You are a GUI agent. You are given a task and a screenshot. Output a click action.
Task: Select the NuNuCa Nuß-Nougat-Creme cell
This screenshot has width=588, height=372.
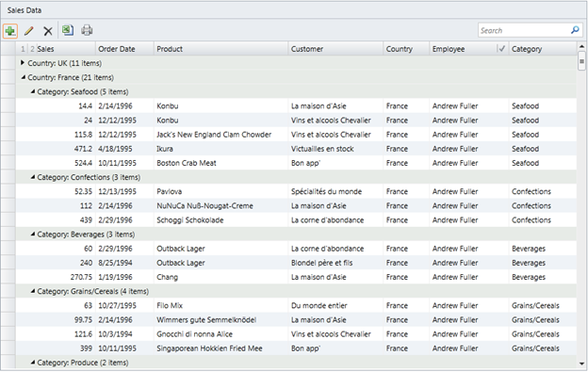click(220, 205)
